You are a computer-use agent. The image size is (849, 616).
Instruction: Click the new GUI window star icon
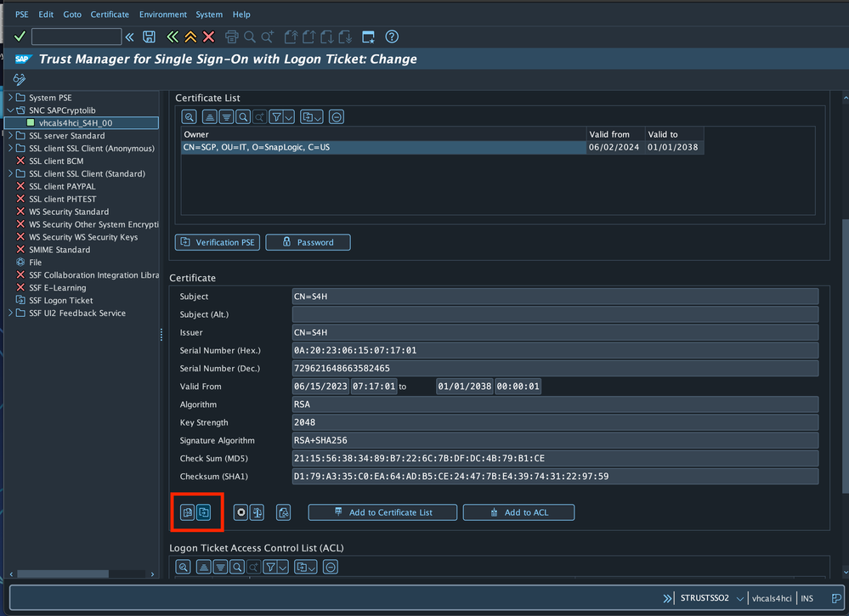coord(368,37)
